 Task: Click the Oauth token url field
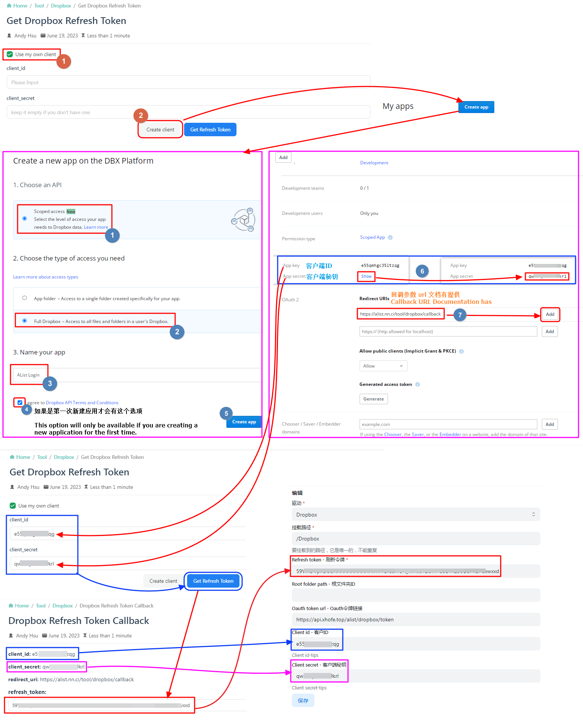[x=416, y=619]
